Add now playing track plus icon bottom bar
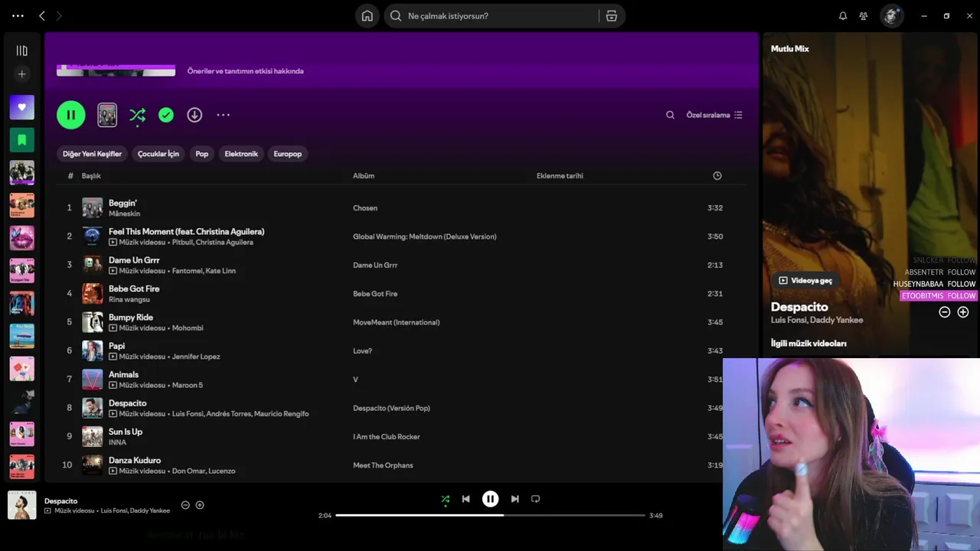 pyautogui.click(x=200, y=505)
